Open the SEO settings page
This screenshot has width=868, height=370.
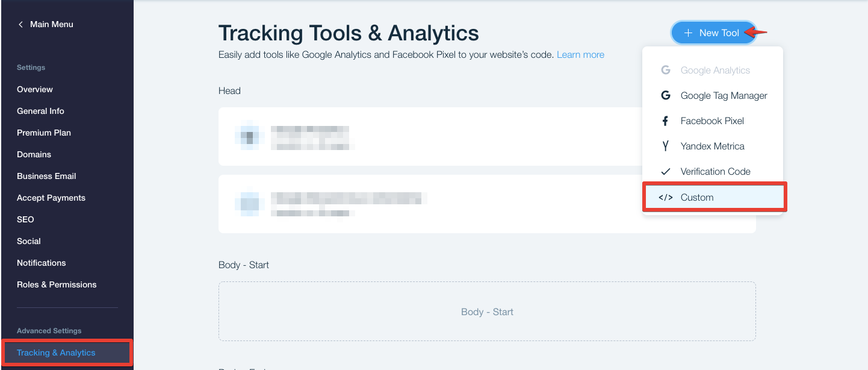click(25, 219)
